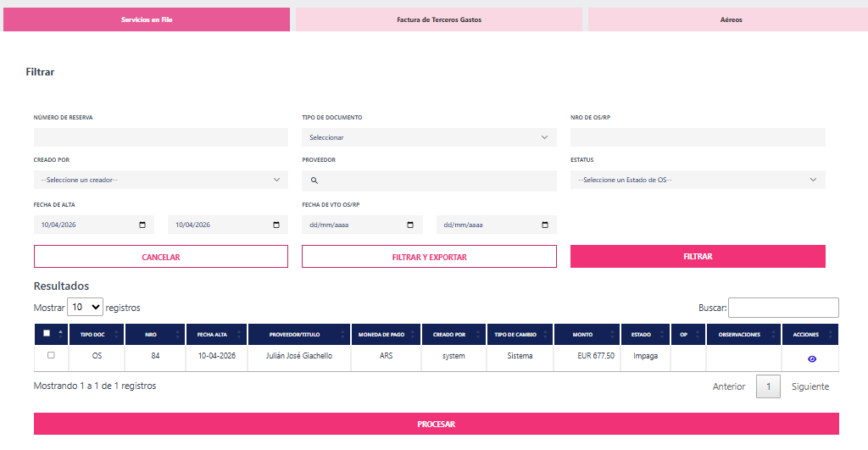The height and width of the screenshot is (450, 868).
Task: Open the Estatus state dropdown
Action: [x=698, y=180]
